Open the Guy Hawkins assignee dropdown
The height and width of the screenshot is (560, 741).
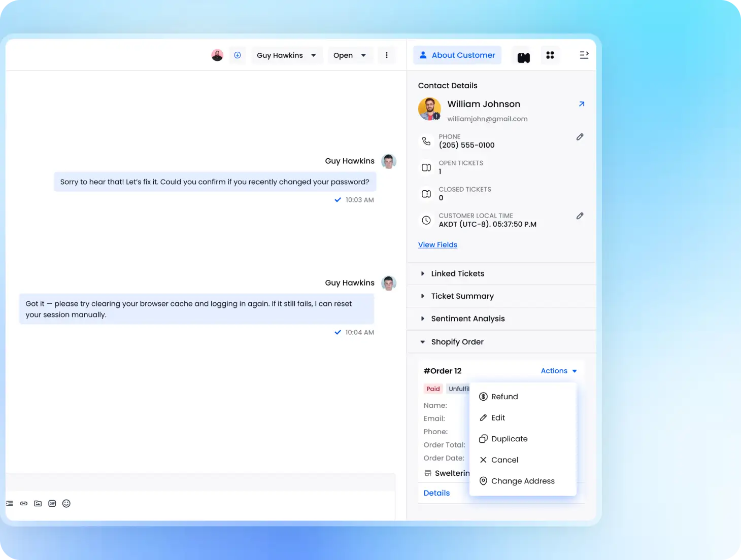point(287,55)
